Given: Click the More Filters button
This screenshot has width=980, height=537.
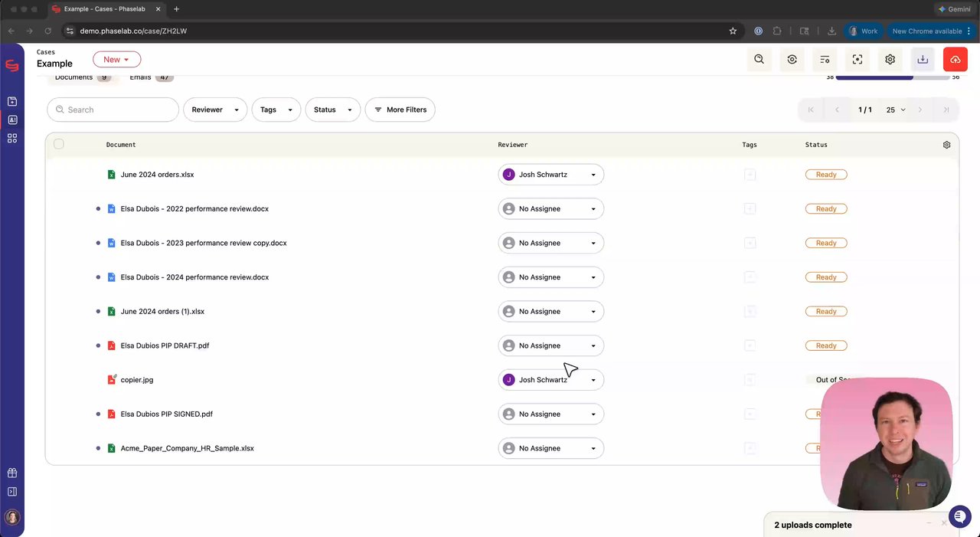Looking at the screenshot, I should (x=400, y=110).
